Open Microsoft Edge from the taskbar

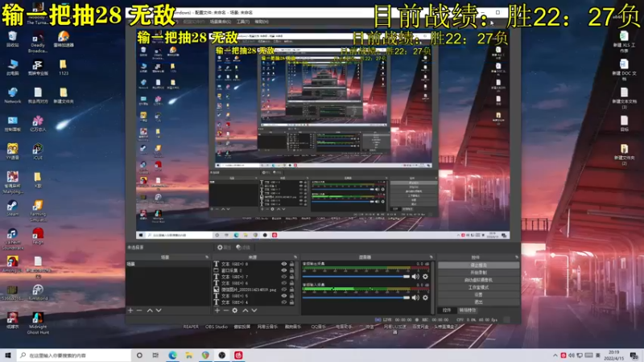172,355
